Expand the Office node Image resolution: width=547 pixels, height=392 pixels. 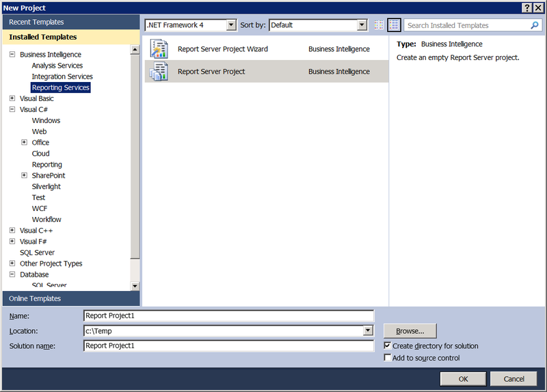24,142
